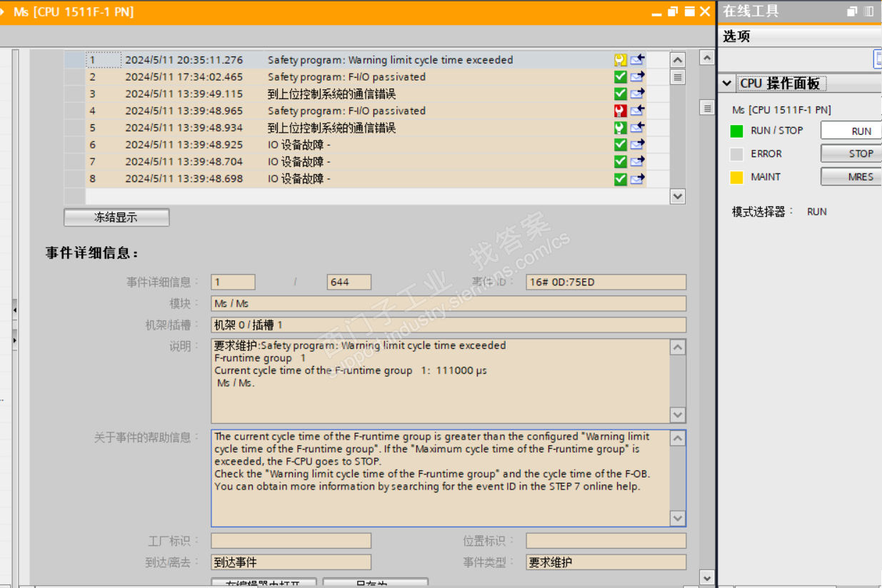Click the diagnostic buffer list scrollbar thumb
Screen dimensions: 882x588
point(678,76)
